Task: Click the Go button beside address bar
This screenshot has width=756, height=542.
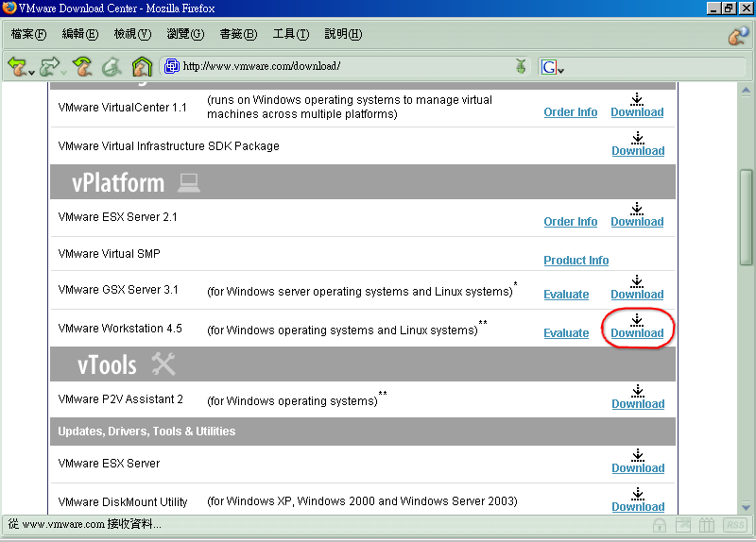Action: pyautogui.click(x=521, y=66)
